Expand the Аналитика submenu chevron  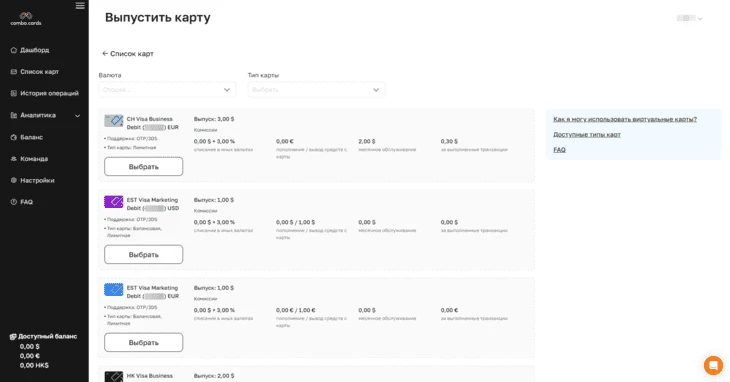pyautogui.click(x=78, y=115)
